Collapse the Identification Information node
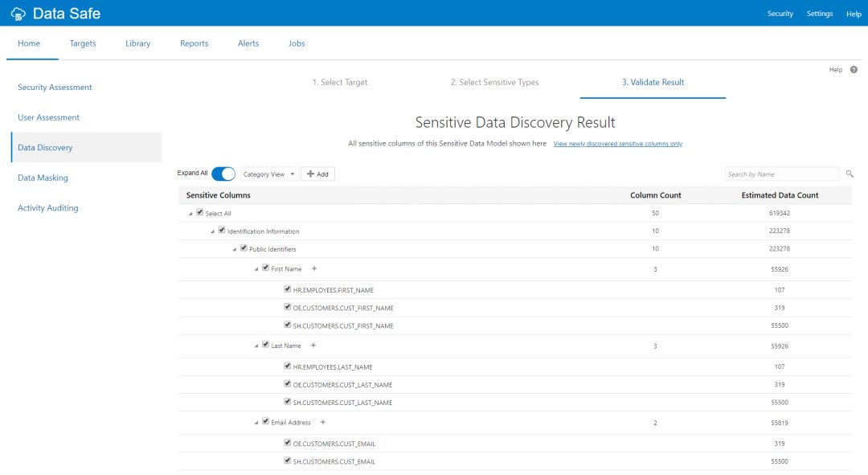This screenshot has height=475, width=868. pos(213,231)
